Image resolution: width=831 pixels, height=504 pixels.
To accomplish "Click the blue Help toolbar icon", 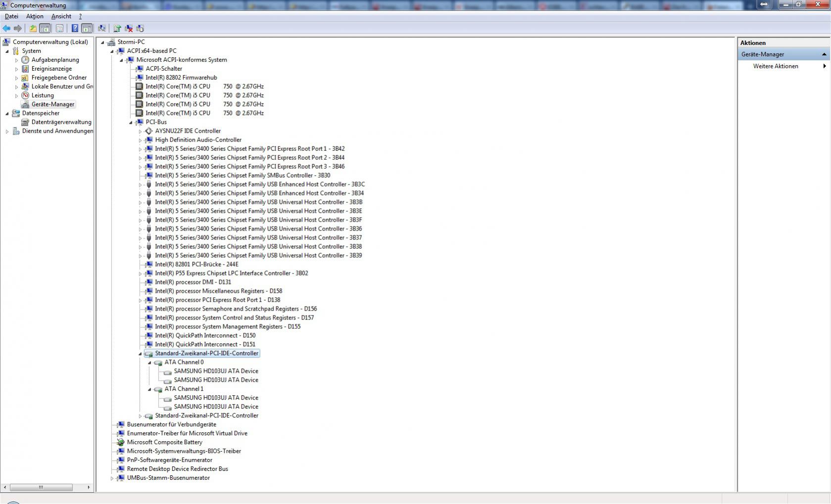I will coord(75,29).
